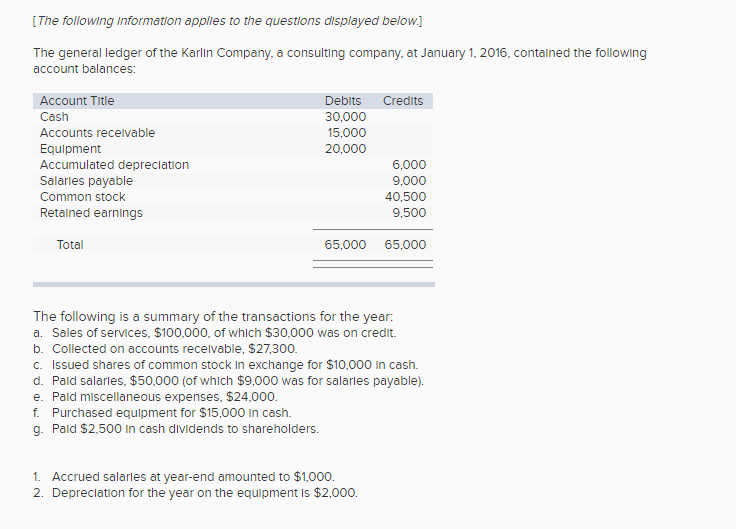The width and height of the screenshot is (736, 529).
Task: Select the Cash row label
Action: coord(54,117)
